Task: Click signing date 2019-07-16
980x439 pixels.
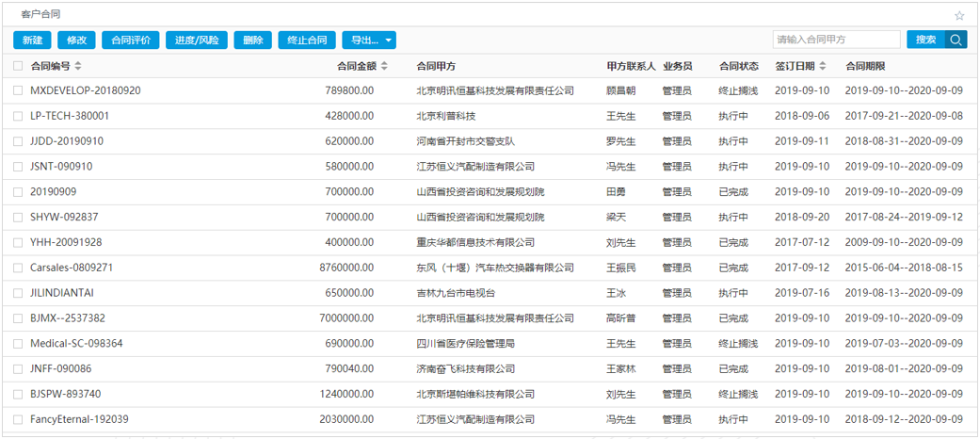Action: pyautogui.click(x=802, y=293)
